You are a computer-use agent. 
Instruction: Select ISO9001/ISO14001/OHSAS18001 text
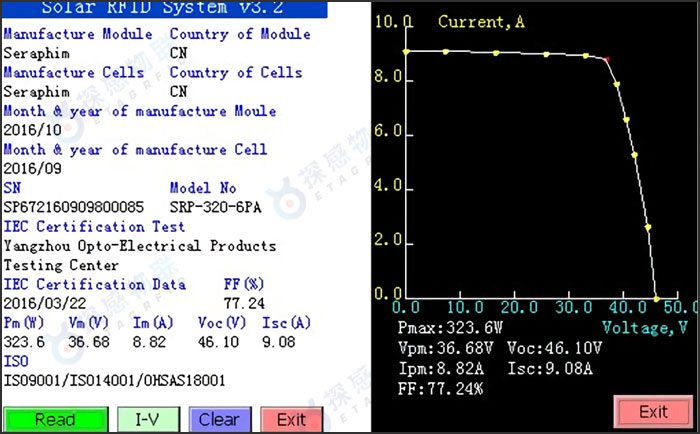click(114, 381)
